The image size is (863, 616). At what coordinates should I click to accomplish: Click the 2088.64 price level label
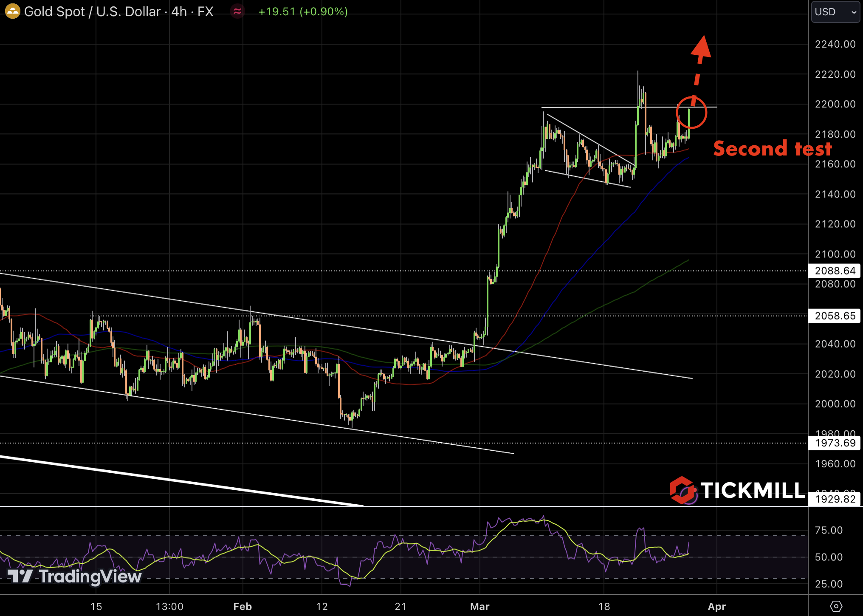[835, 271]
